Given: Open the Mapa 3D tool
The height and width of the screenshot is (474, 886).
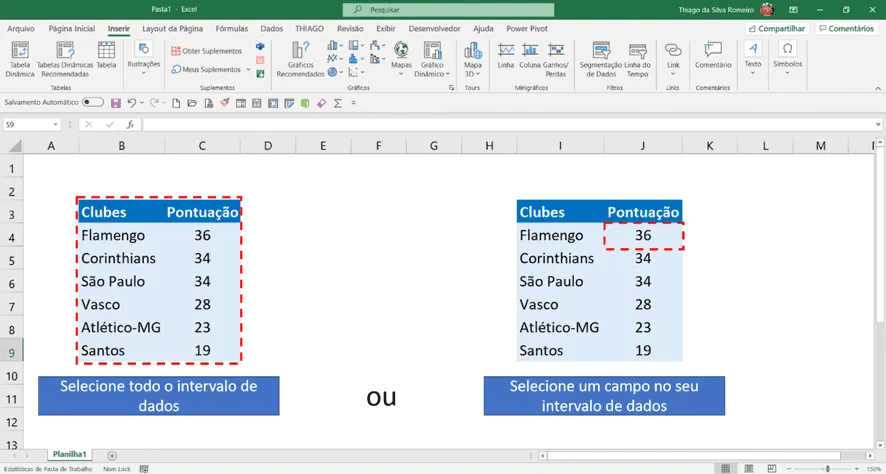Looking at the screenshot, I should pos(473,59).
